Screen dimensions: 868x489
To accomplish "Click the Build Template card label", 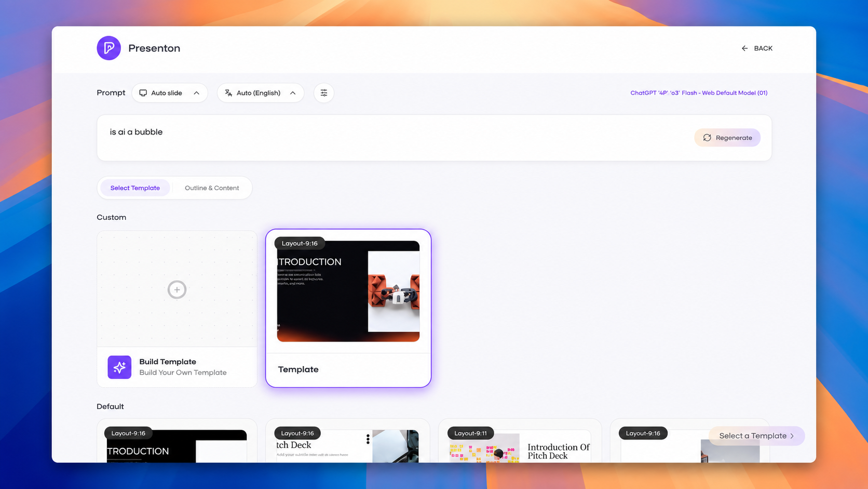I will click(167, 362).
